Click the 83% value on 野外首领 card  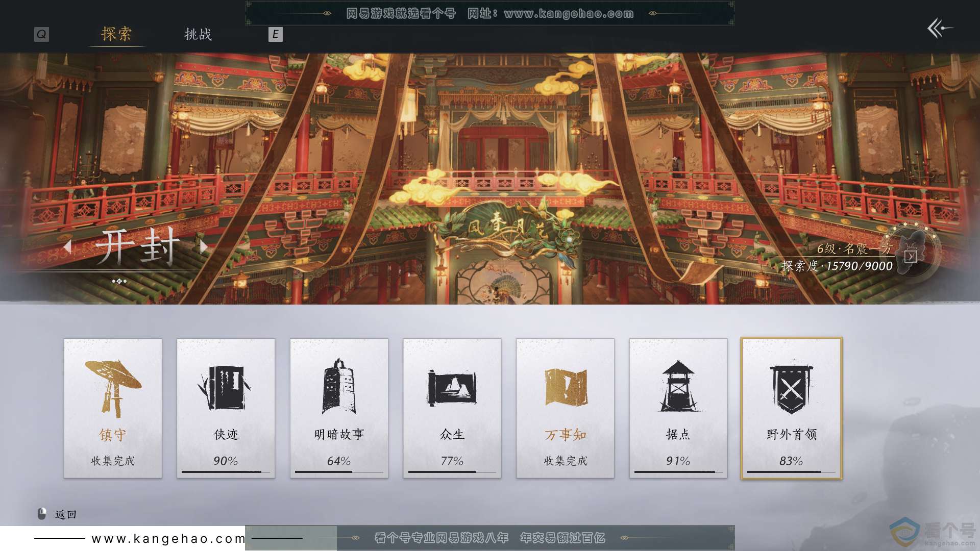(x=791, y=461)
